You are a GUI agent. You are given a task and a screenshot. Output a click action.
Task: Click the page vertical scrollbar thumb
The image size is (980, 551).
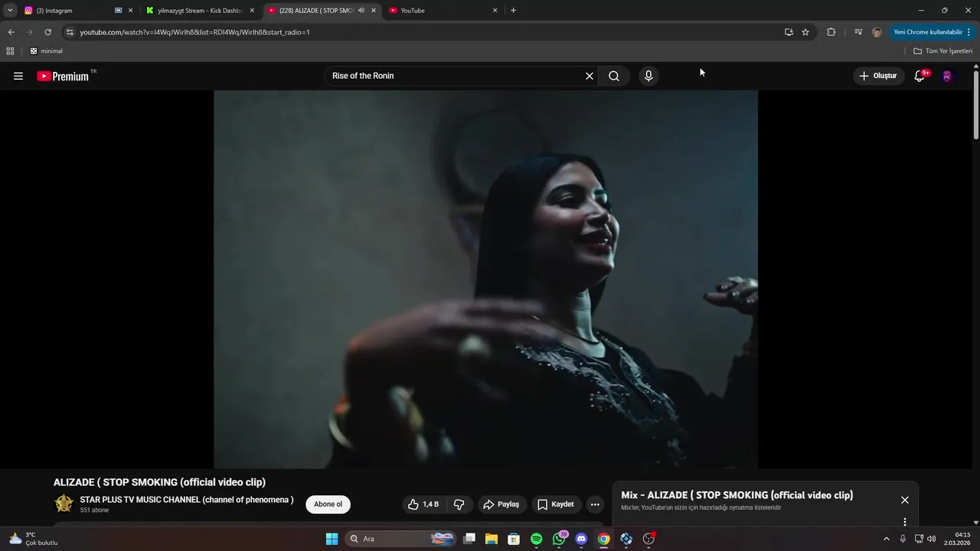(976, 103)
